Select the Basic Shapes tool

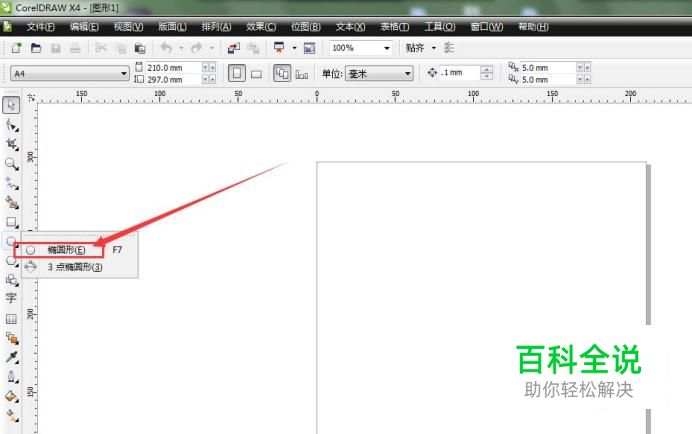click(11, 279)
